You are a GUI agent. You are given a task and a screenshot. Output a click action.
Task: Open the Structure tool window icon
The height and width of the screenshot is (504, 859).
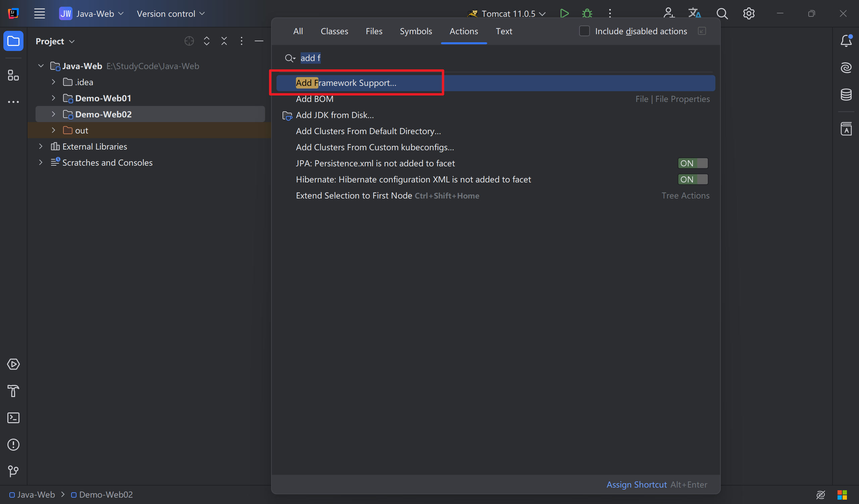click(13, 75)
